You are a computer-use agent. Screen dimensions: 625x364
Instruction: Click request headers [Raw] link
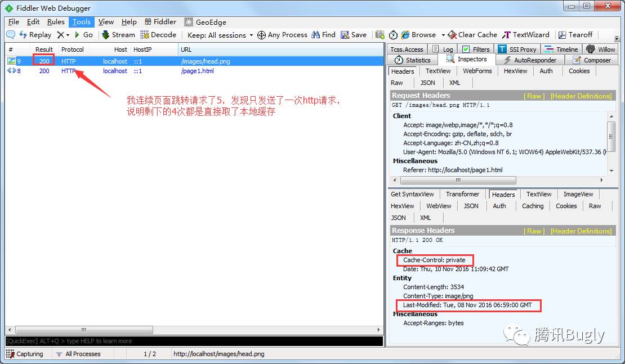(x=534, y=96)
